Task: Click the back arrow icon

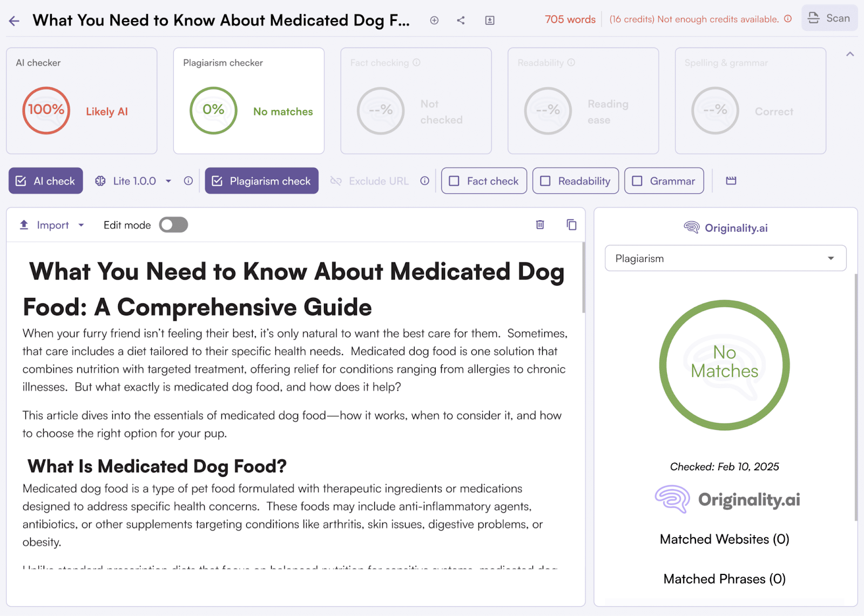Action: coord(14,21)
